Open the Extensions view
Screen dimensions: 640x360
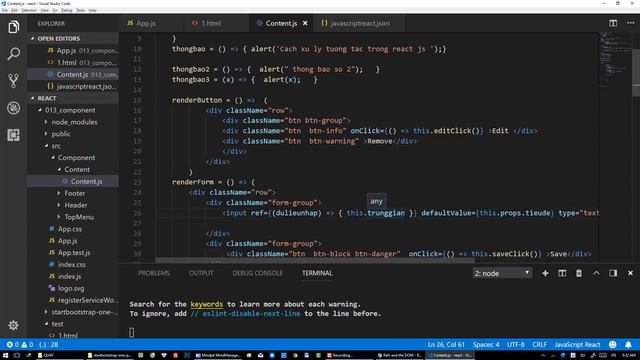click(x=13, y=135)
